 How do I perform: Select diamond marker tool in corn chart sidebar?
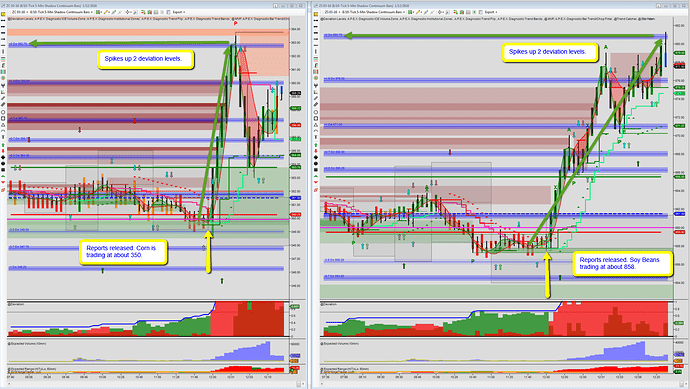[3, 158]
